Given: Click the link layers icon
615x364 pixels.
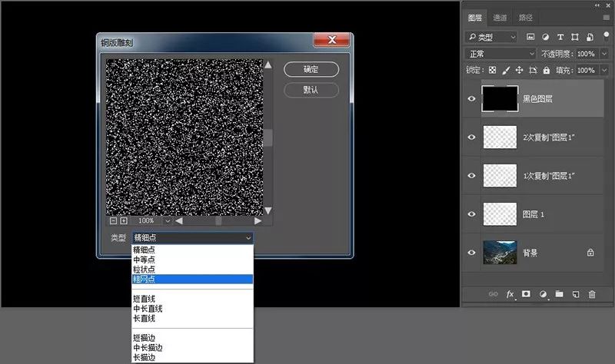Looking at the screenshot, I should tap(493, 294).
